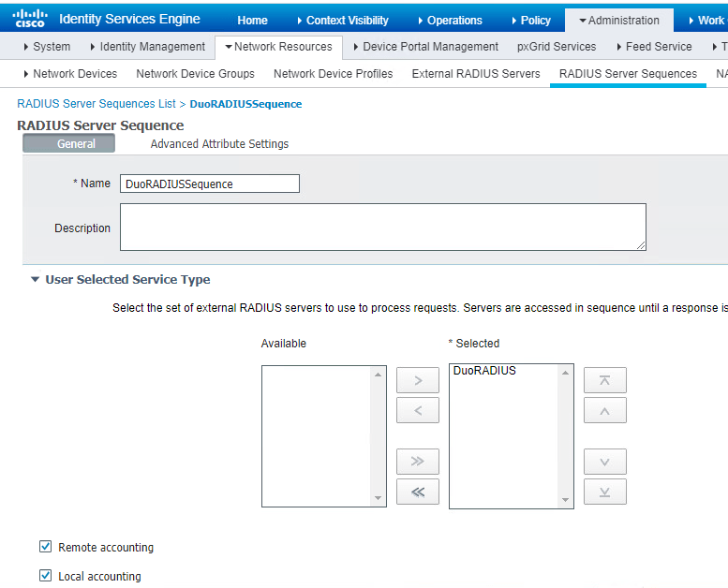
Task: Click the single right arrow to add server
Action: (418, 380)
